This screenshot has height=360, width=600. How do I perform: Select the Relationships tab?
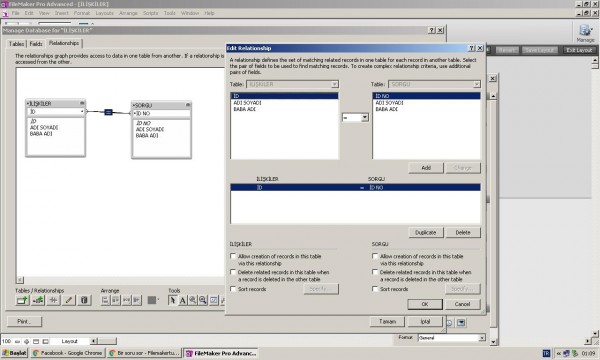tap(64, 43)
